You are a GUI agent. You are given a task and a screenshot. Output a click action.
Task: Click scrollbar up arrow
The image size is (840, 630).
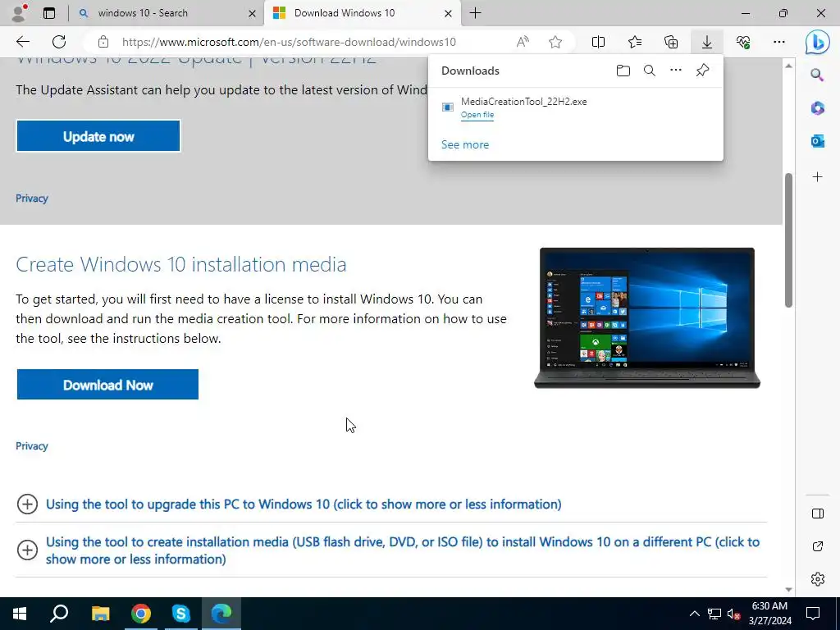(788, 66)
